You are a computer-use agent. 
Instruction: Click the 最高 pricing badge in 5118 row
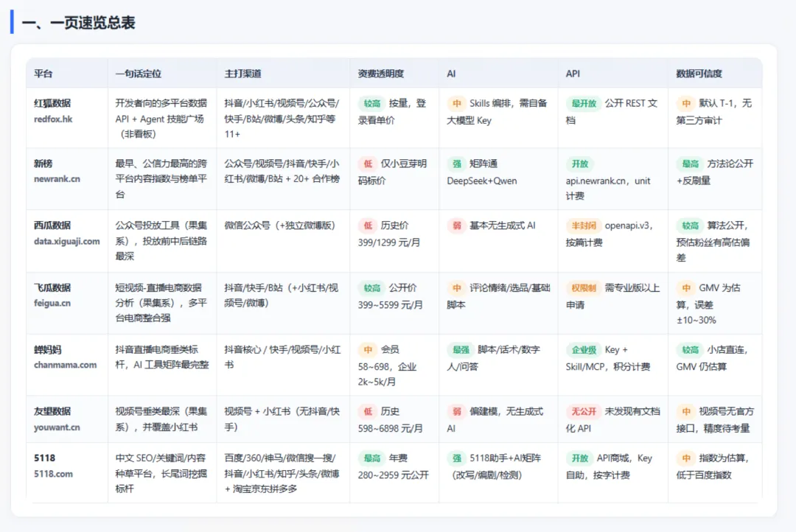pos(371,458)
